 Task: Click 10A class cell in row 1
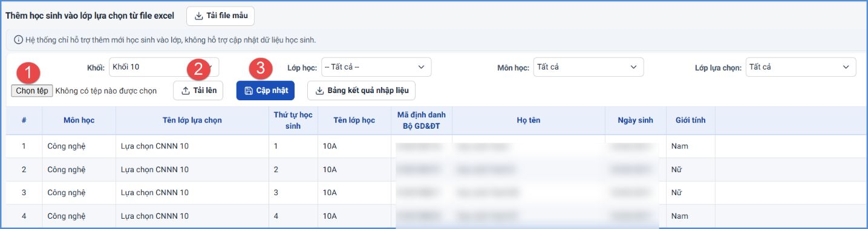coord(354,146)
